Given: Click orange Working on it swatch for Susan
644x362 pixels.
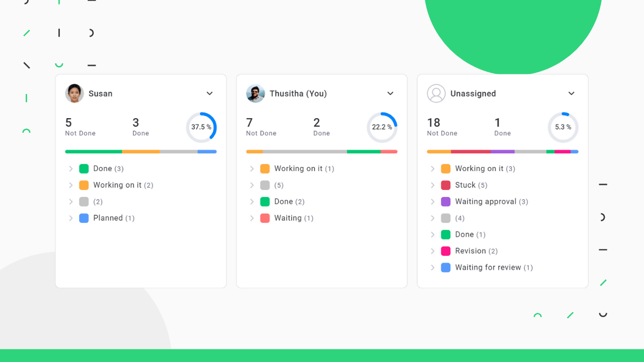Looking at the screenshot, I should click(84, 185).
